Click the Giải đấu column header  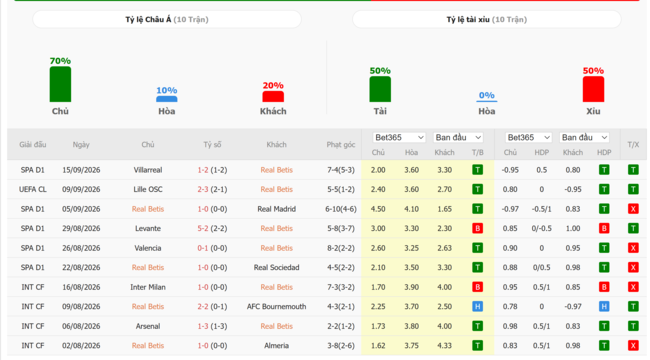pos(32,145)
